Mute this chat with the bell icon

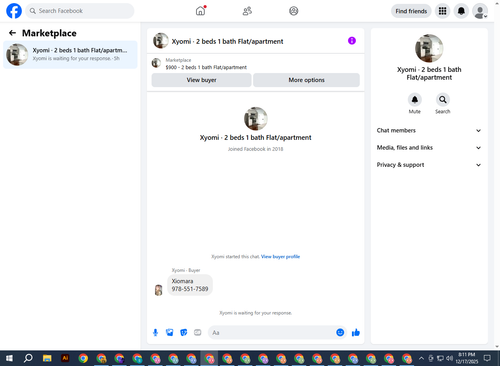pos(415,99)
